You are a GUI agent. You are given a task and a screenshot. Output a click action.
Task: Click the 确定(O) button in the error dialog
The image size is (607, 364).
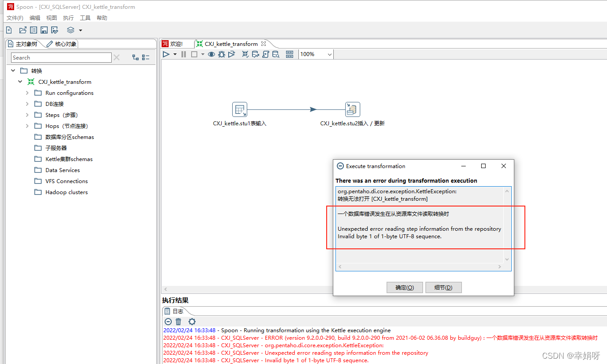point(404,287)
